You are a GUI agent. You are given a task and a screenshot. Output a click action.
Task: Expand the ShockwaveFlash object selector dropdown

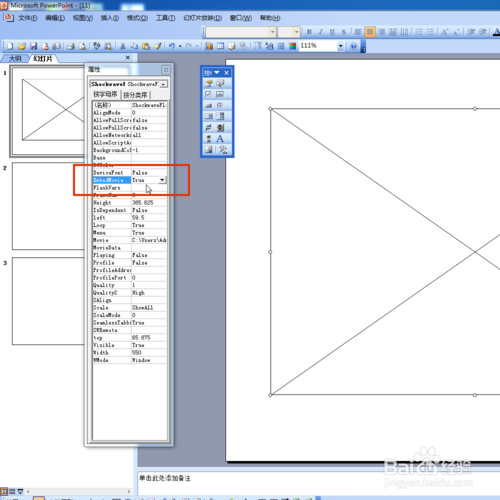tap(163, 84)
